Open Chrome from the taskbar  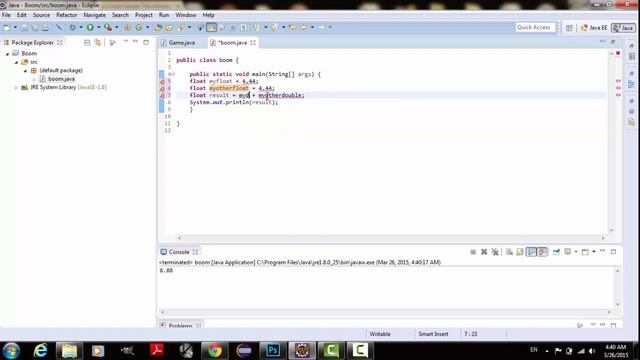[215, 351]
